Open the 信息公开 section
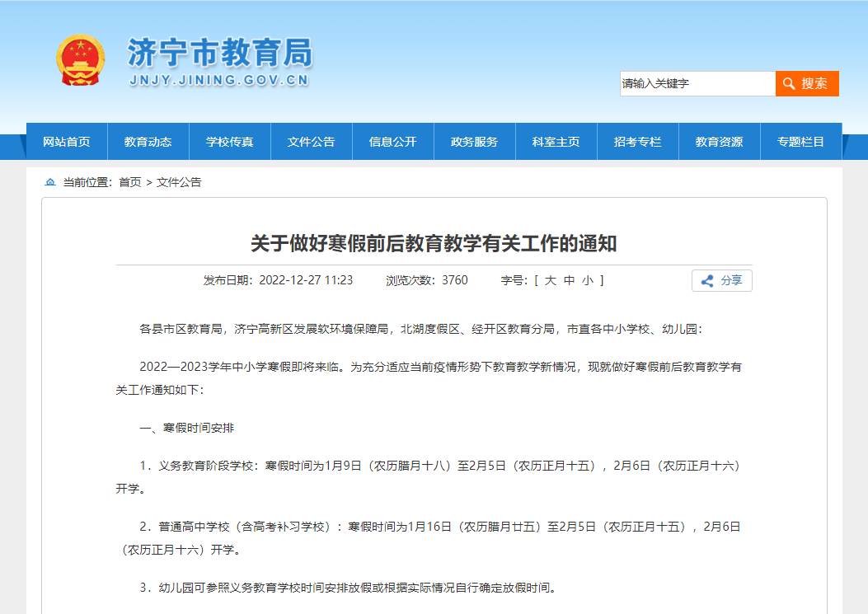Image resolution: width=868 pixels, height=614 pixels. point(393,141)
